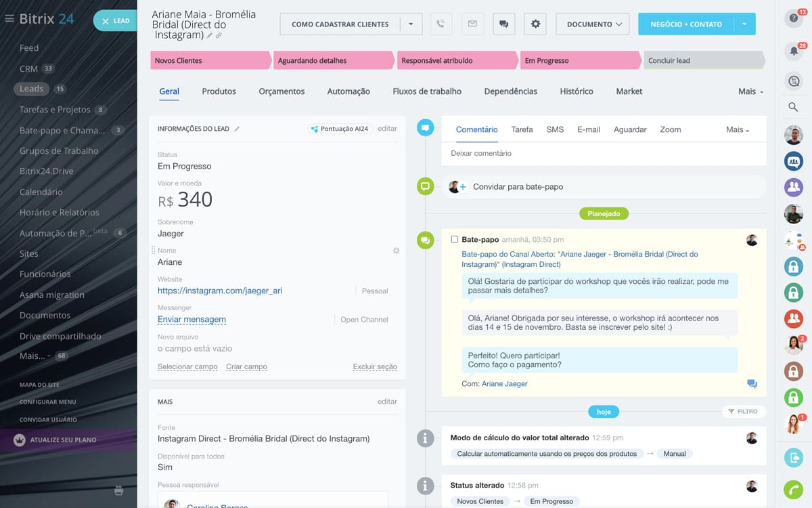812x508 pixels.
Task: Click the Enviar mensagem link
Action: (191, 319)
